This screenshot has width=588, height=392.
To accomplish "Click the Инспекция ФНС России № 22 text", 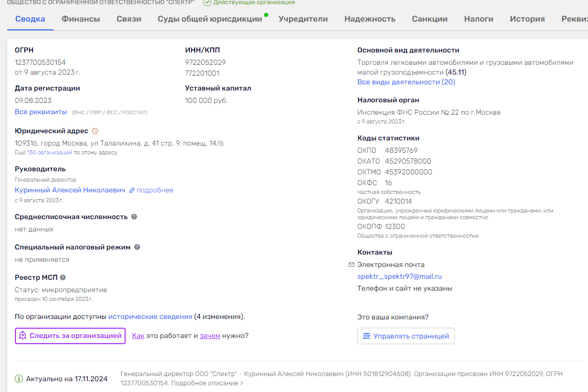I will pyautogui.click(x=429, y=112).
